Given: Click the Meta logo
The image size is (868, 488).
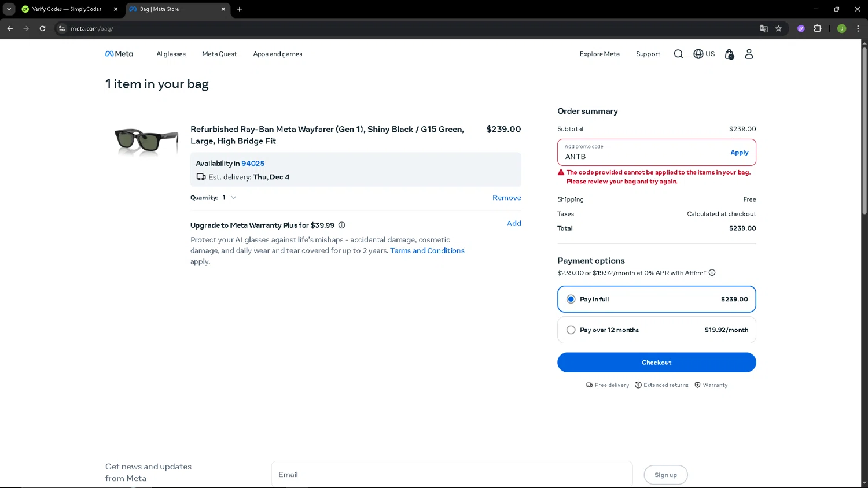Looking at the screenshot, I should (119, 54).
